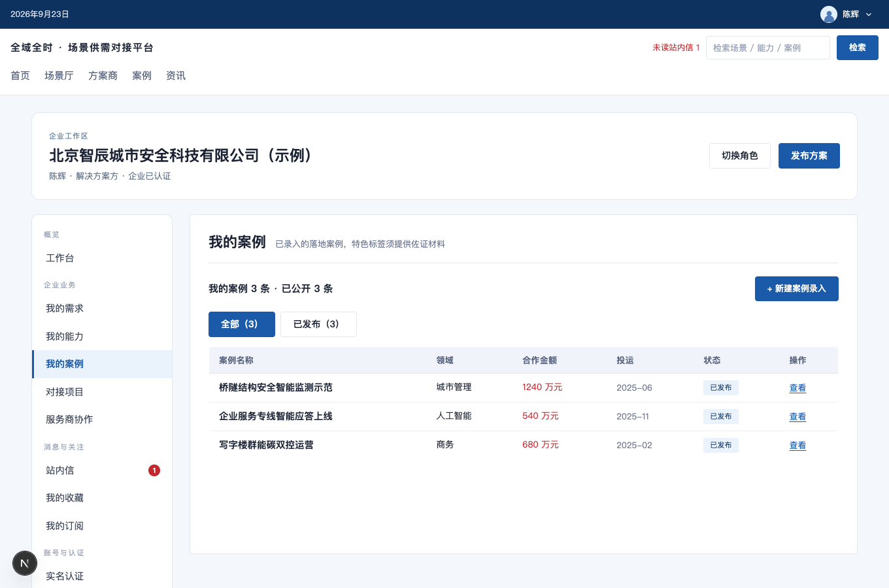Open 方案商 navigation item
Screen dimensions: 889x588
coord(103,76)
